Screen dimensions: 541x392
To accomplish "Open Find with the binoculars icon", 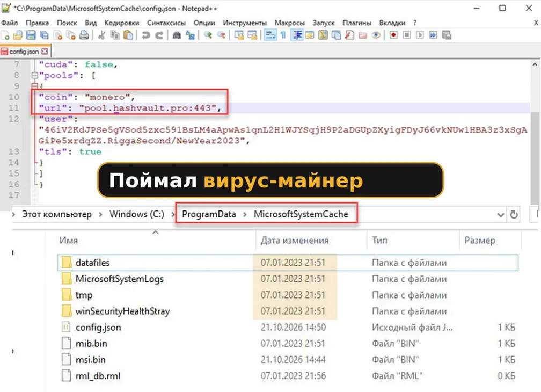I will tap(177, 35).
